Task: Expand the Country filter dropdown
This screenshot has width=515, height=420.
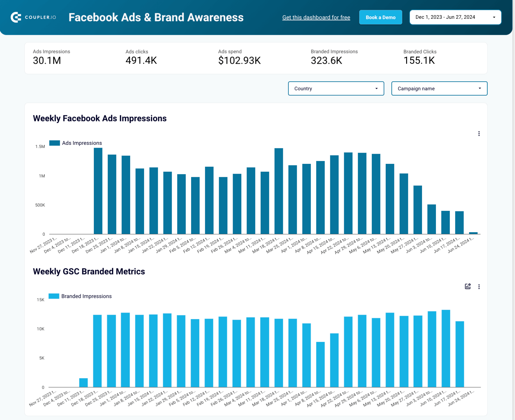Action: click(336, 89)
